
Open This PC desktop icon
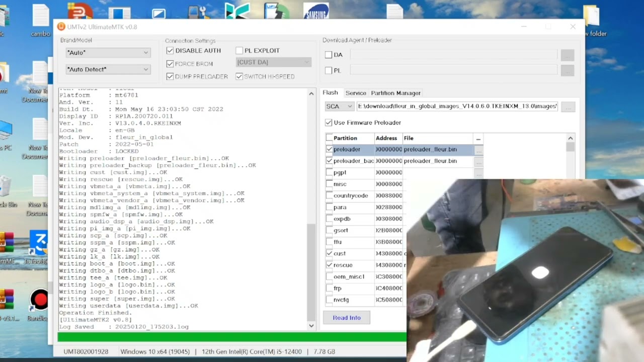pyautogui.click(x=6, y=135)
